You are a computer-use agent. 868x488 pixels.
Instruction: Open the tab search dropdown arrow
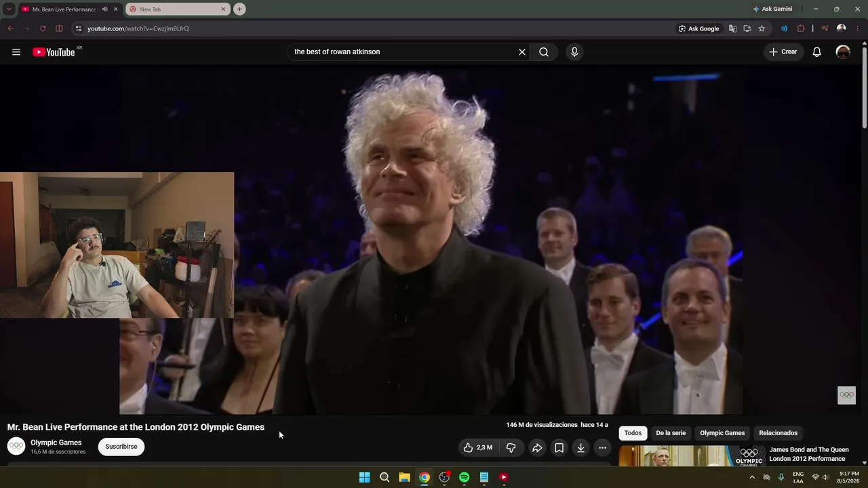pyautogui.click(x=9, y=9)
